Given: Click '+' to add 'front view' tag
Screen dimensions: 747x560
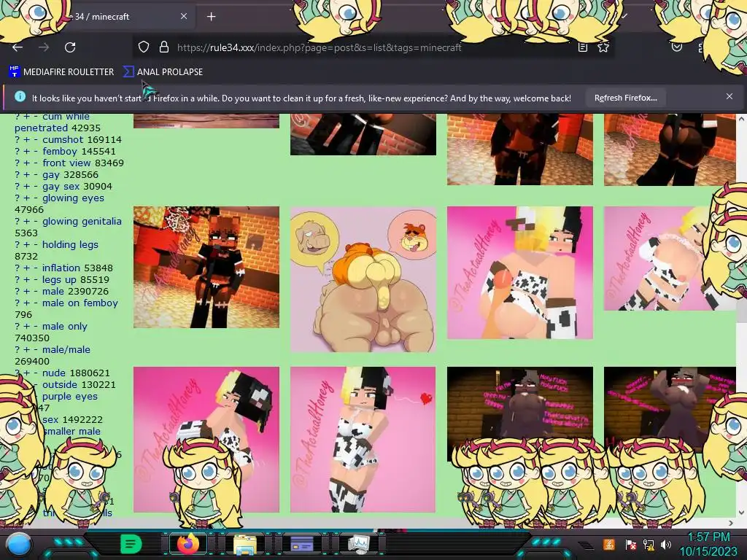Looking at the screenshot, I should point(27,163).
